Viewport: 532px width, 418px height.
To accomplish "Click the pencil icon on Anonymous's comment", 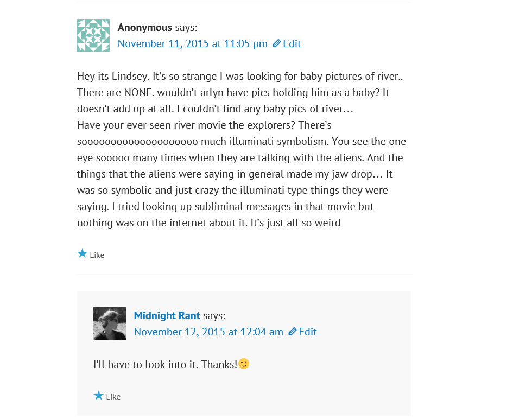I will [277, 43].
